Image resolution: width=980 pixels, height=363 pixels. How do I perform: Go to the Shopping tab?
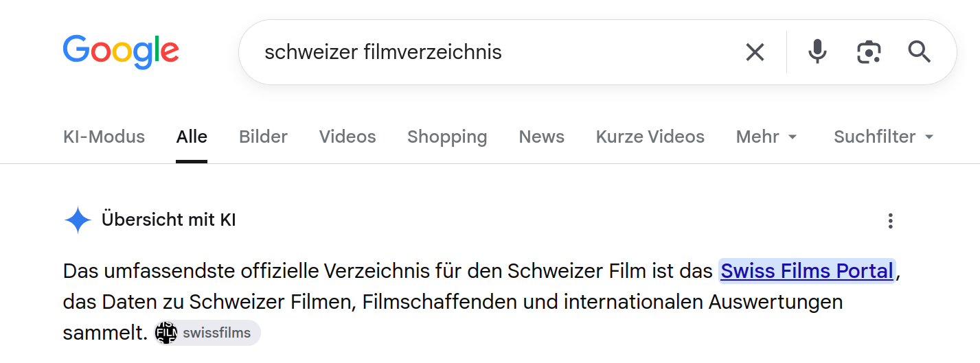(447, 137)
